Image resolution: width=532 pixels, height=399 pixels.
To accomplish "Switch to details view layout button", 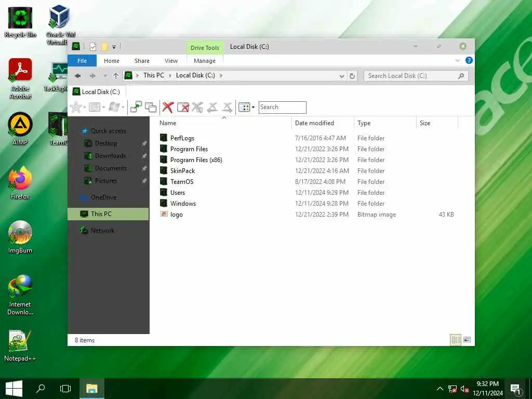I will (456, 340).
